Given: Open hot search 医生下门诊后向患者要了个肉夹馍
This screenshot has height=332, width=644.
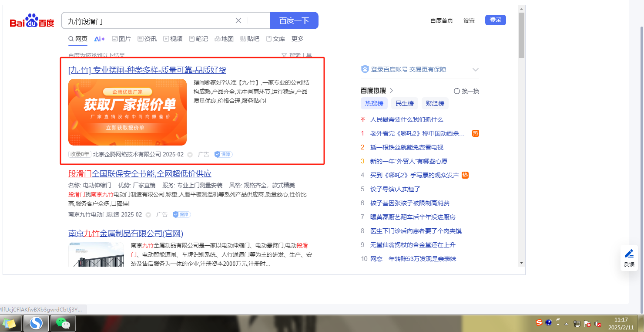Looking at the screenshot, I should point(416,231).
